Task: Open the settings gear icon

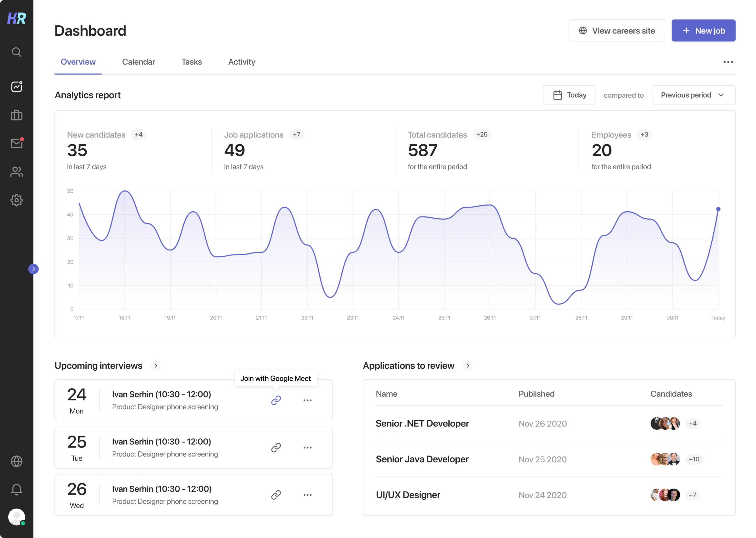Action: click(x=16, y=200)
